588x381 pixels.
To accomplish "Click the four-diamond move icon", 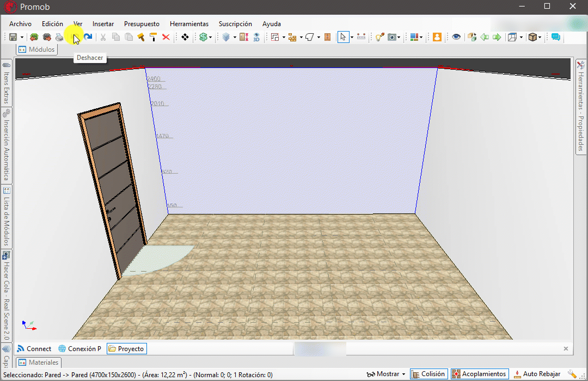I will [x=185, y=37].
